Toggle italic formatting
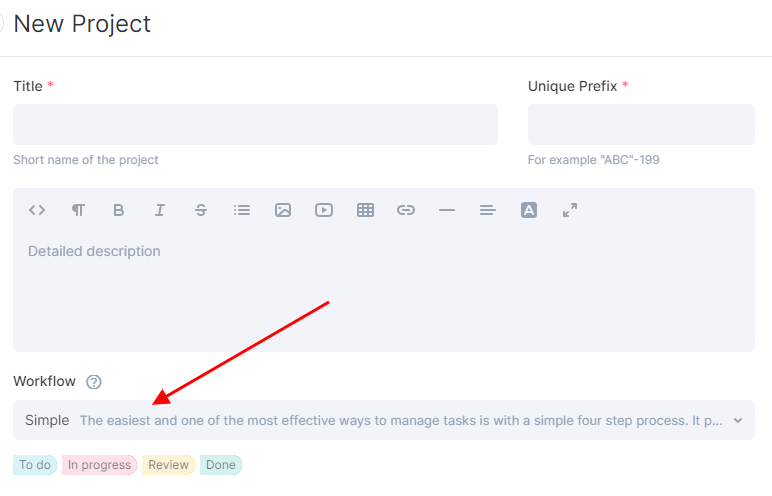Screen dimensions: 772x496 coord(160,210)
